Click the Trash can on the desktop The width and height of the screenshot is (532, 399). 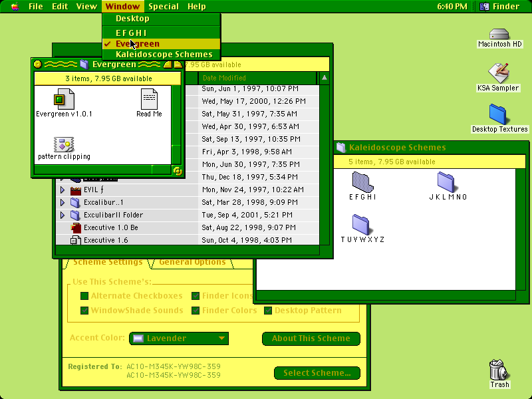498,370
